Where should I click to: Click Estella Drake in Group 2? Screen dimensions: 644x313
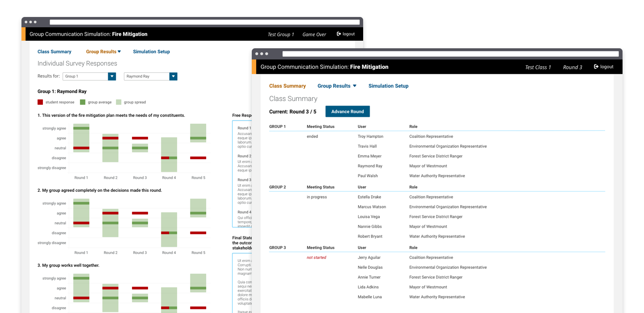pos(370,197)
